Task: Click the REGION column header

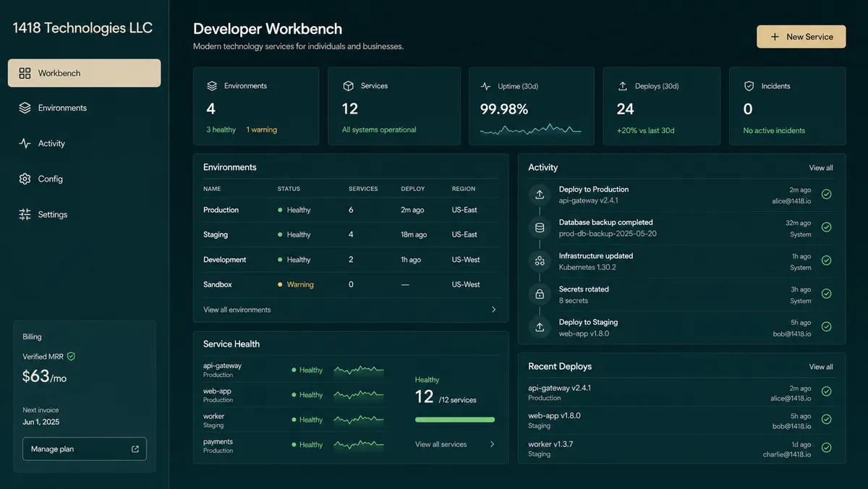Action: tap(464, 189)
